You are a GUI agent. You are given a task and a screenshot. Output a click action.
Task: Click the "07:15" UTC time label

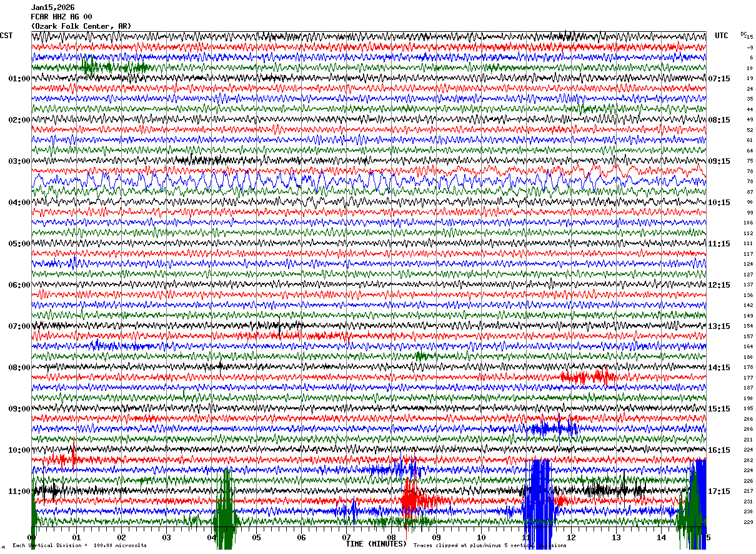pos(719,79)
